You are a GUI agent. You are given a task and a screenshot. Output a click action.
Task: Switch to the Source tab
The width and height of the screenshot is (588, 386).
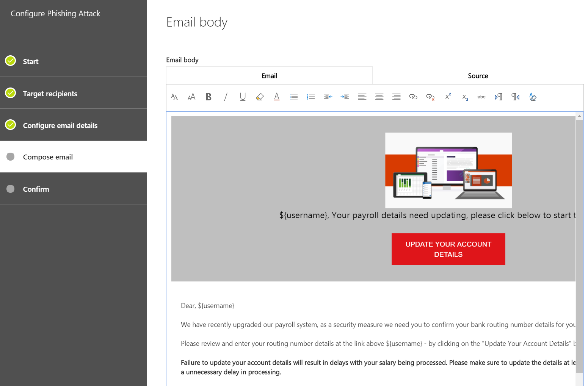478,76
